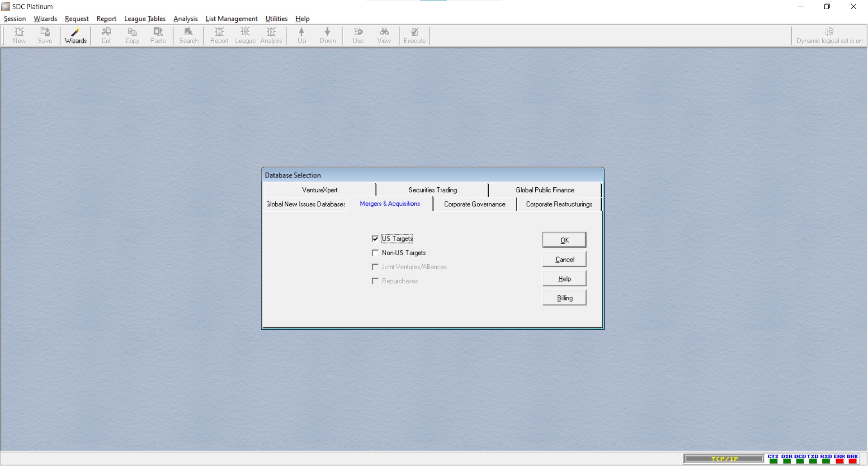
Task: Click the Search binoculars toolbar icon
Action: pyautogui.click(x=189, y=36)
